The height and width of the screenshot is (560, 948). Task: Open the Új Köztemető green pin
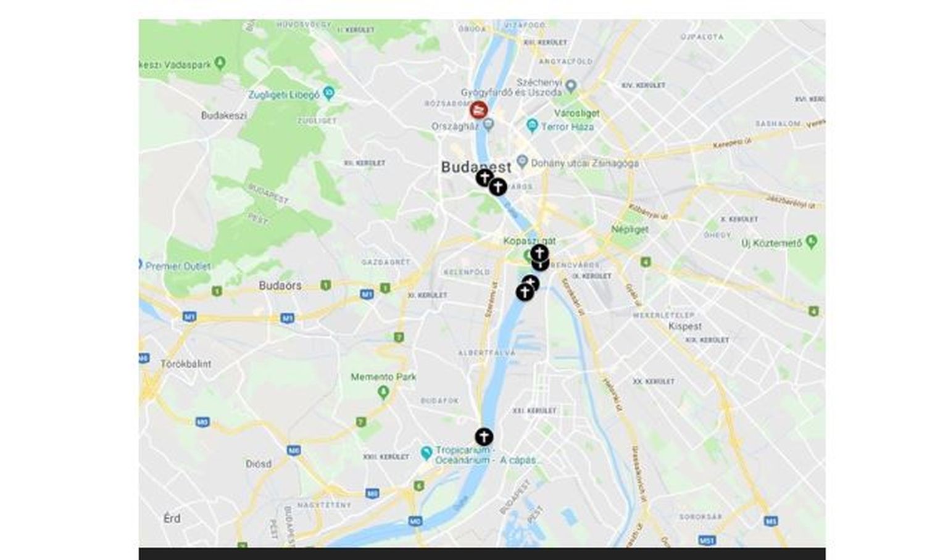[811, 242]
